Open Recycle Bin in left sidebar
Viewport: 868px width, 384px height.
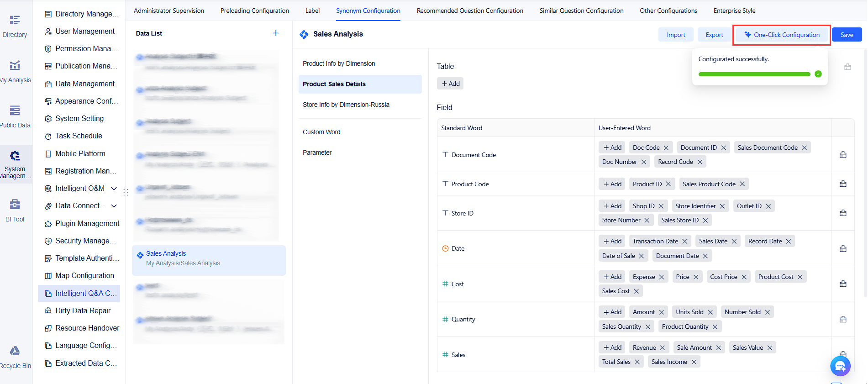(x=15, y=357)
